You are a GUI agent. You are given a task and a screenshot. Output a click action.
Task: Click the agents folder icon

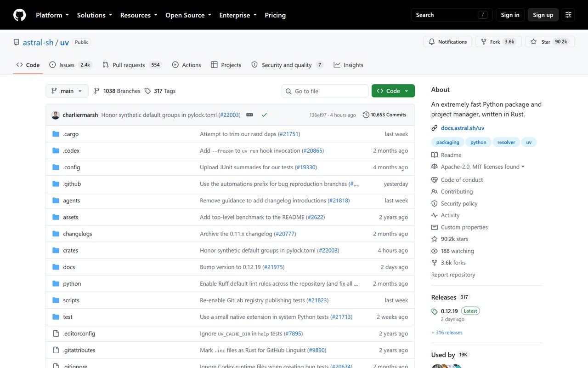[56, 201]
